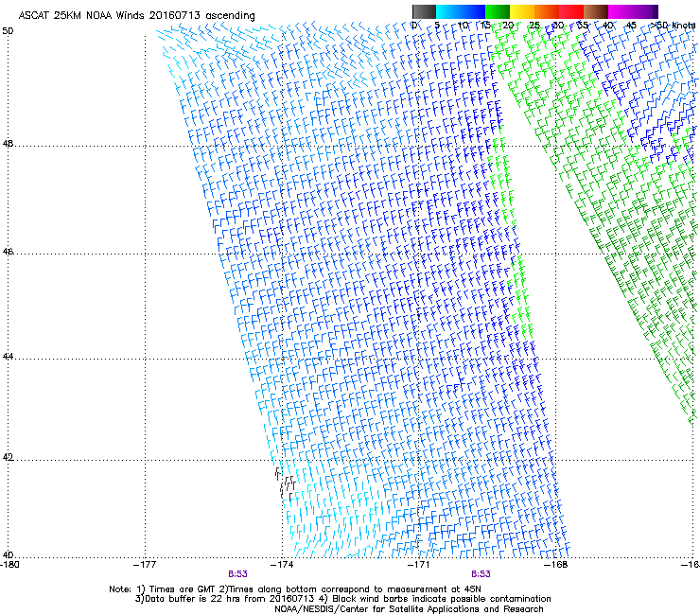Click the green 15-20 knots color bar segment
This screenshot has height=615, width=700.
click(498, 11)
